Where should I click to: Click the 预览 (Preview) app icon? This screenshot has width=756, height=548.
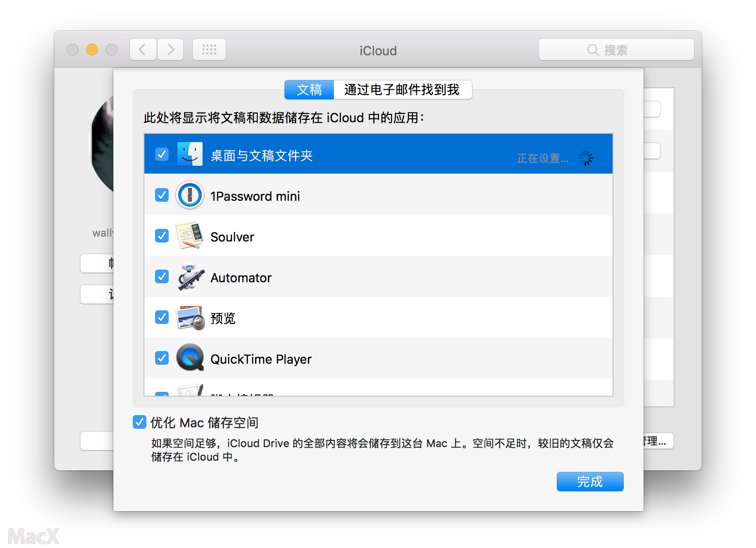[x=190, y=317]
